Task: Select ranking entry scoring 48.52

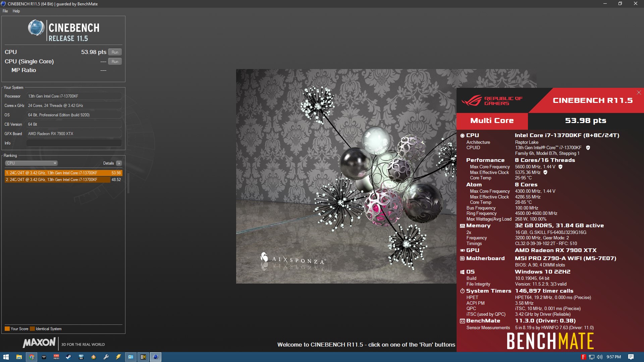Action: coord(63,180)
